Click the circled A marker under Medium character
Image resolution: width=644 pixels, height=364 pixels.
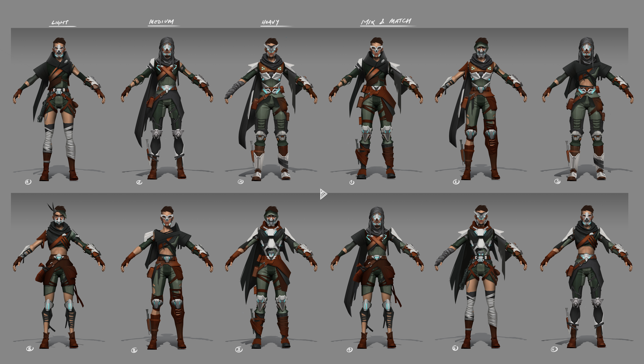[139, 182]
